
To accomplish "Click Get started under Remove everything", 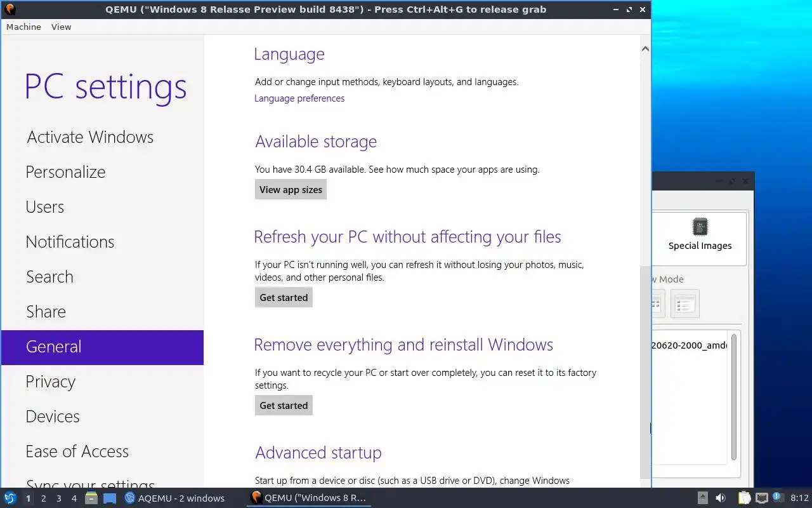I will [284, 406].
